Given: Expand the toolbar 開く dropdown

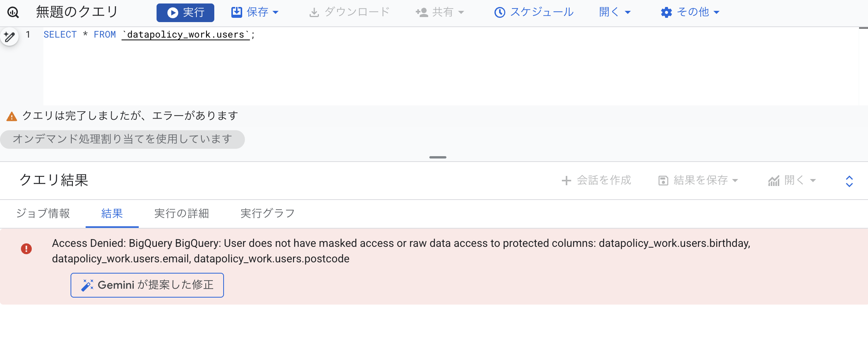Looking at the screenshot, I should tap(615, 12).
